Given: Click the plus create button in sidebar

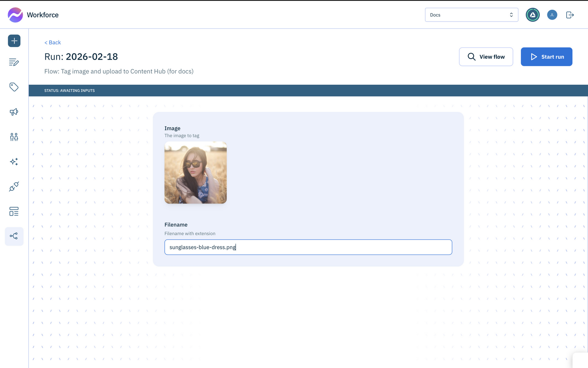Looking at the screenshot, I should click(x=14, y=41).
